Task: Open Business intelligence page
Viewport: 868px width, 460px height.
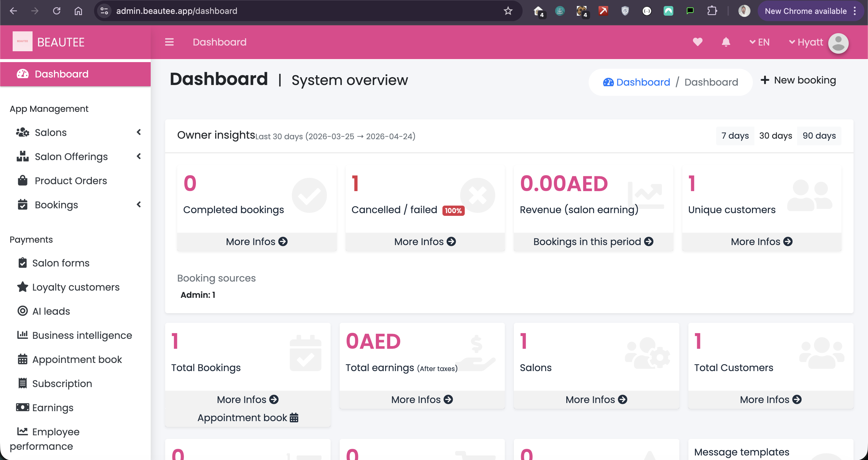Action: [x=82, y=335]
